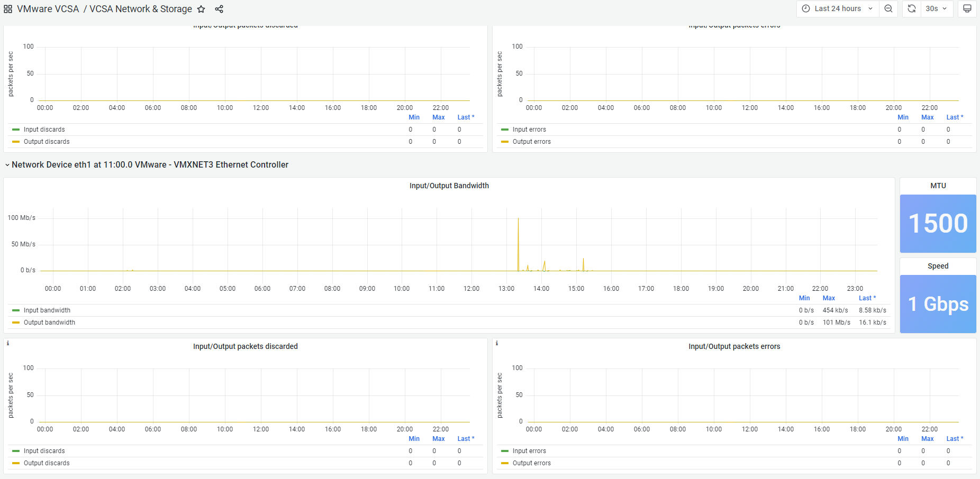Screen dimensions: 980x479
Task: Open eth1 Input/Output packets errors panel menu
Action: click(734, 346)
